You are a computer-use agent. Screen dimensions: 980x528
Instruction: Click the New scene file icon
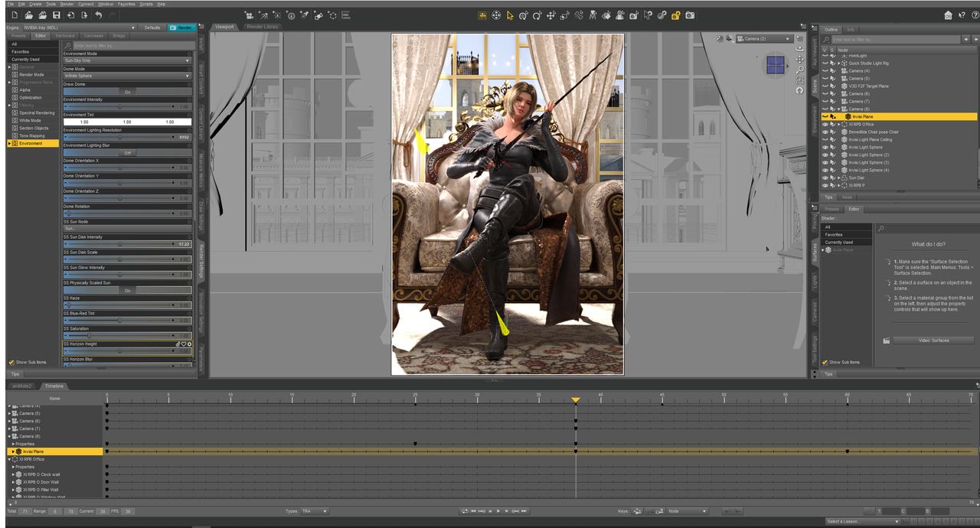point(15,15)
